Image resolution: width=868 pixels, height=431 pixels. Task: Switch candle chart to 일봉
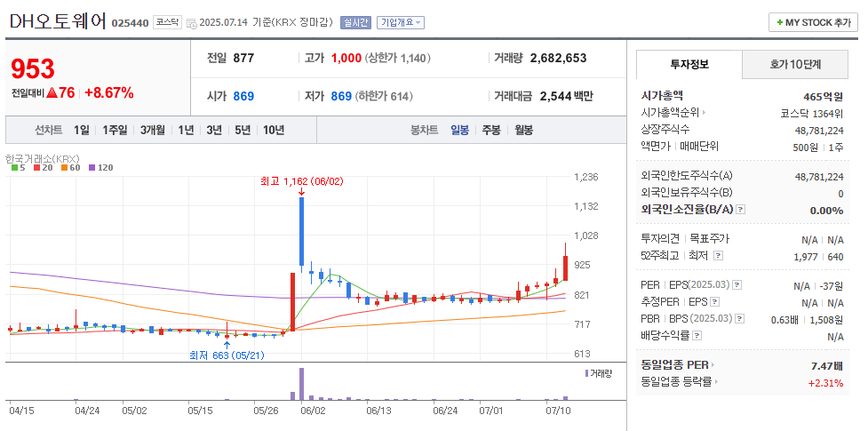[459, 130]
